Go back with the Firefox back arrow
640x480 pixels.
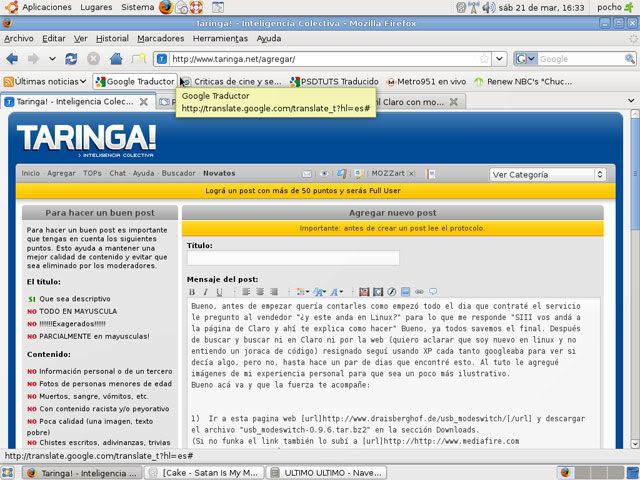click(12, 59)
